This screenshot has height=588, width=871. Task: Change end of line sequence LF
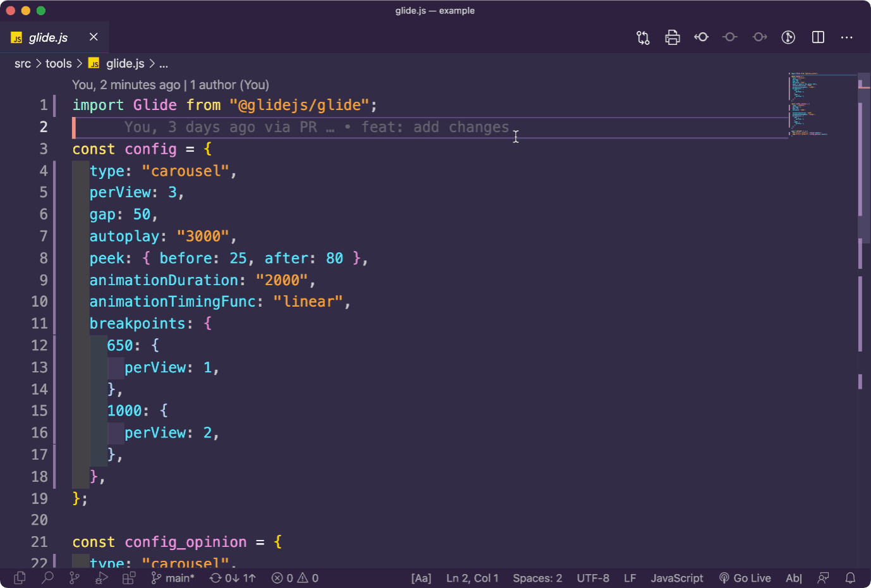pyautogui.click(x=630, y=578)
